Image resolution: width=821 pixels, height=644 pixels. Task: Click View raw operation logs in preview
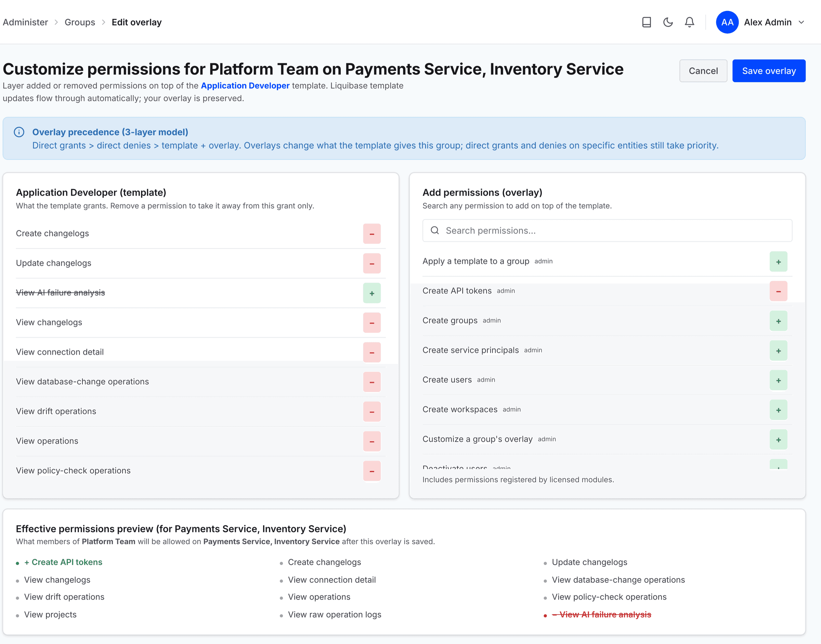point(335,614)
